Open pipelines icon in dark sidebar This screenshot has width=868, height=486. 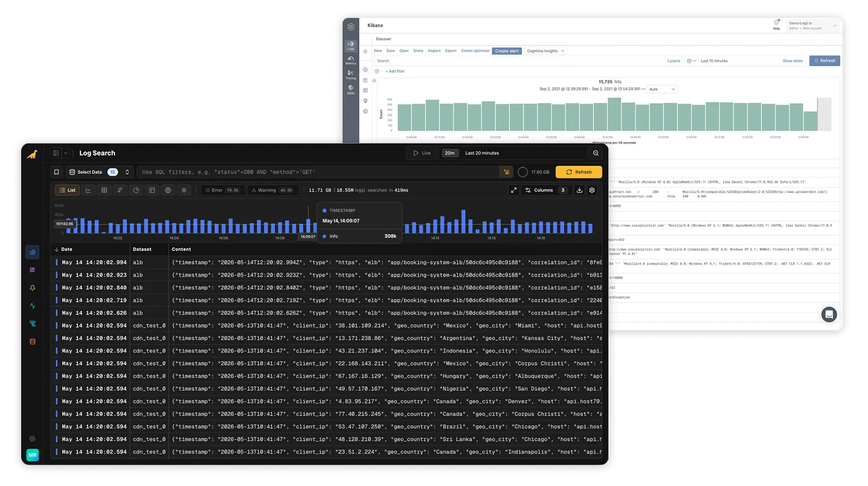pos(33,324)
